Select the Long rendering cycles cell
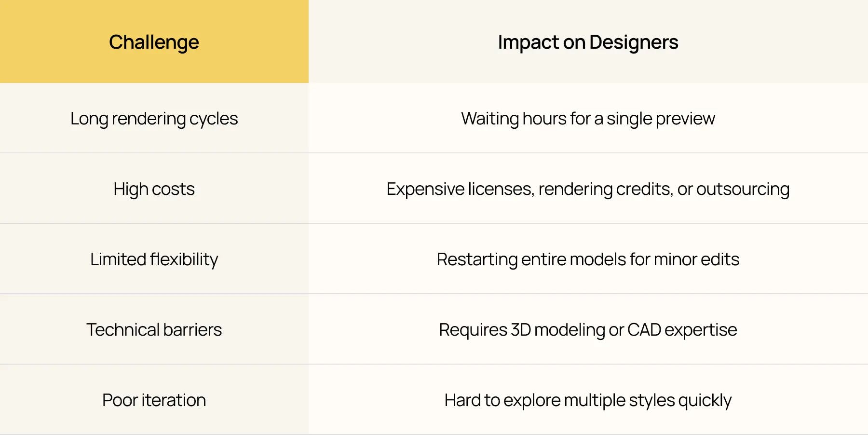 154,119
